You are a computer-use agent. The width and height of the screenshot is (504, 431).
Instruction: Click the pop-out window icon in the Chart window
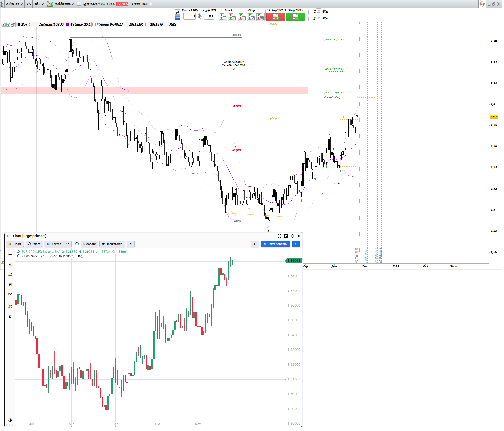click(286, 236)
